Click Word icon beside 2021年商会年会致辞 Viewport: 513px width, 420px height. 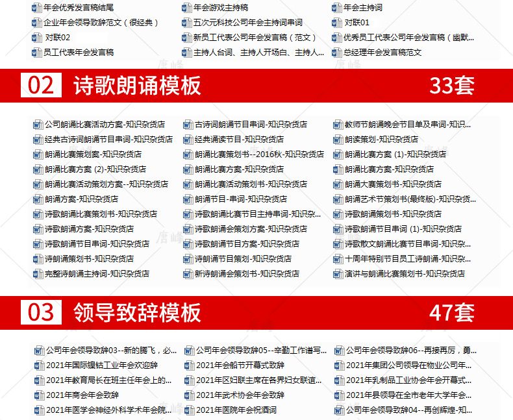point(40,395)
